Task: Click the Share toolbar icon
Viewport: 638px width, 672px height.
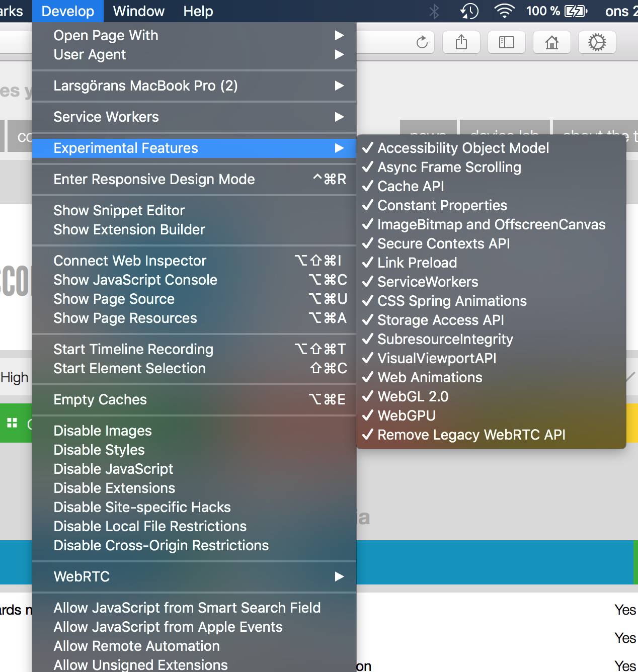Action: [461, 42]
